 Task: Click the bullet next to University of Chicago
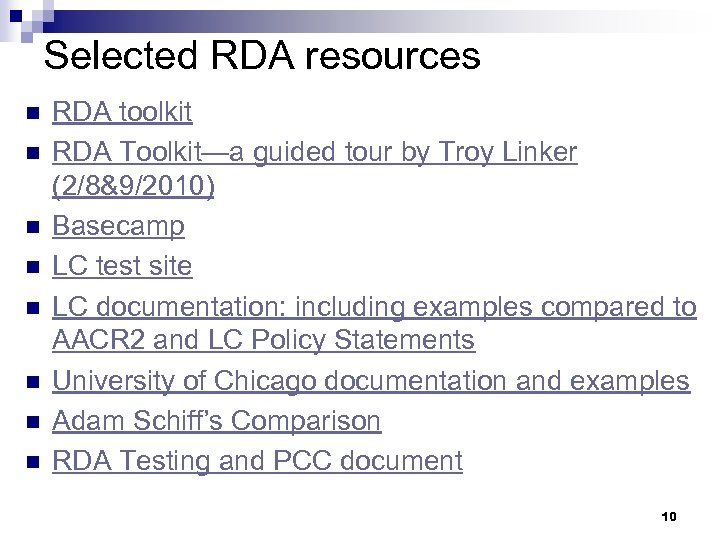(32, 382)
